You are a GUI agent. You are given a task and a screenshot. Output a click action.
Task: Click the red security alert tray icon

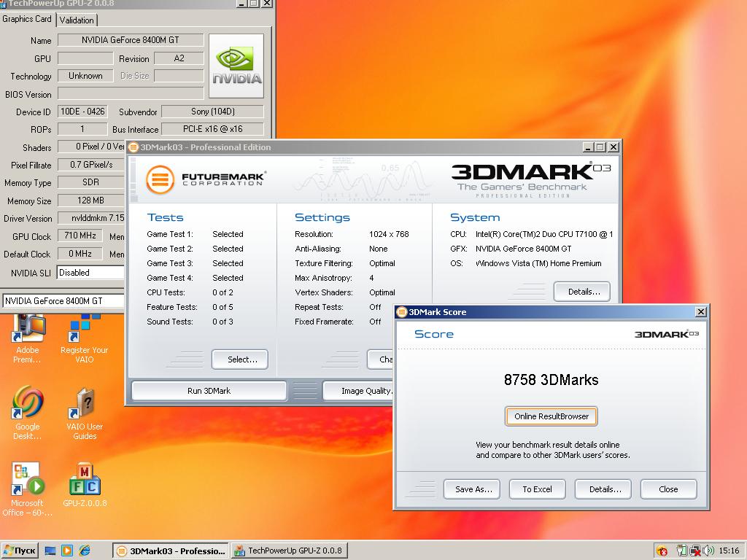pos(662,551)
